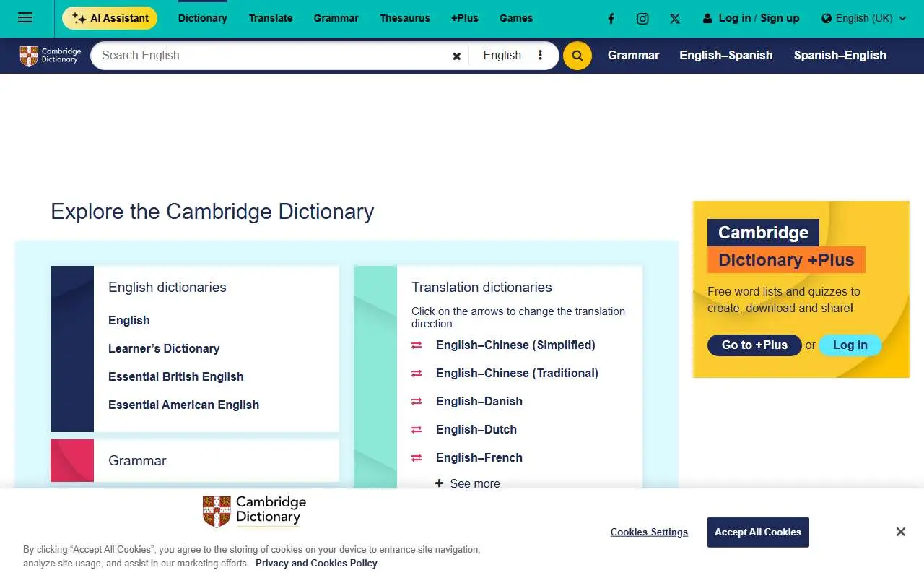The image size is (924, 578).
Task: Click the yellow search magnifier button
Action: (x=577, y=56)
